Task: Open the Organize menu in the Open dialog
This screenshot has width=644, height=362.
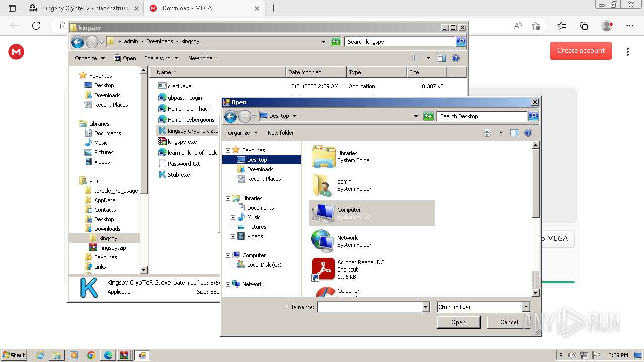Action: point(243,133)
